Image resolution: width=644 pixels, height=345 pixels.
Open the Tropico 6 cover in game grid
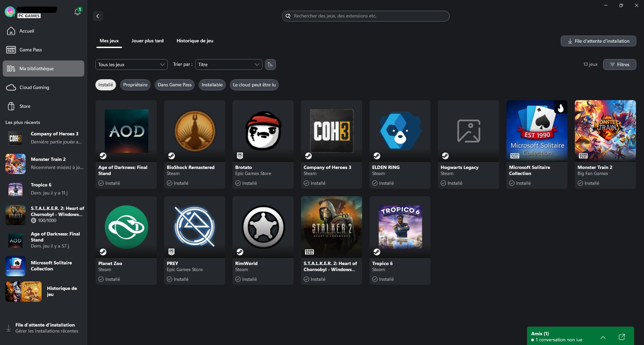(x=400, y=227)
